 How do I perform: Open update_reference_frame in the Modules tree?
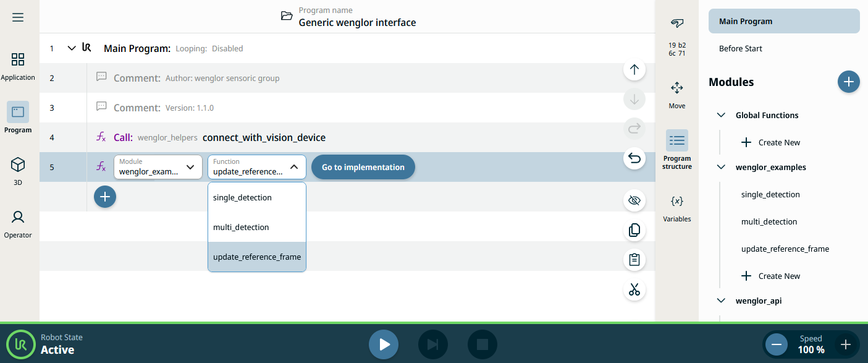point(785,249)
